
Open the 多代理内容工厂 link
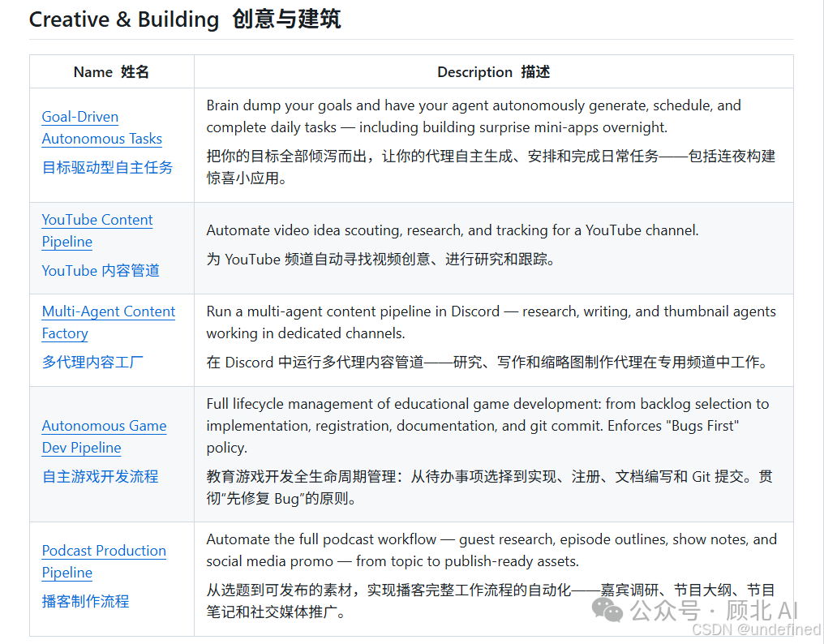(x=92, y=363)
